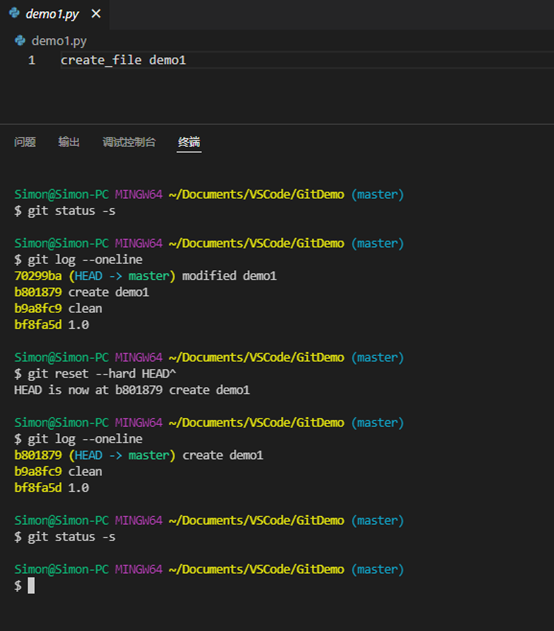Select the demo1.py breadcrumb label

59,41
